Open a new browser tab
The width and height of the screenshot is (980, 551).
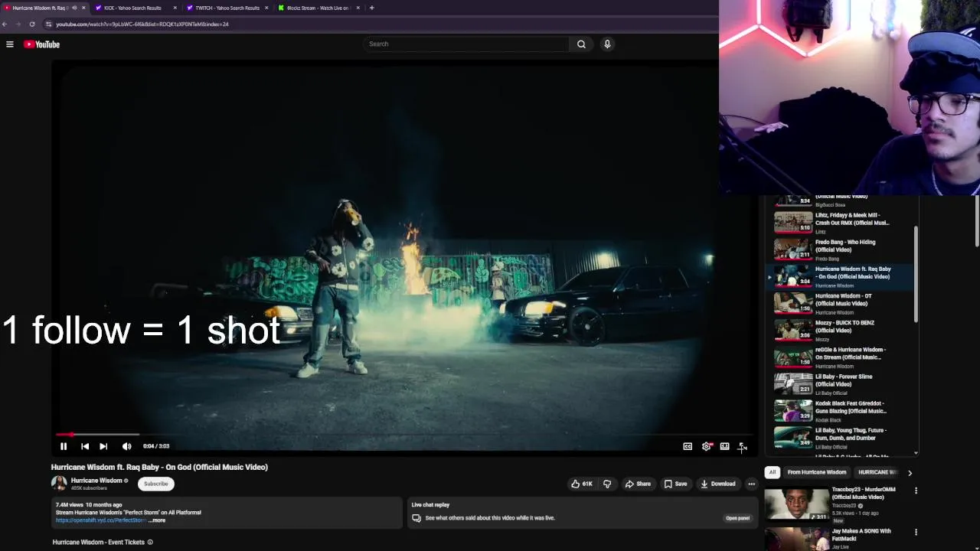372,8
